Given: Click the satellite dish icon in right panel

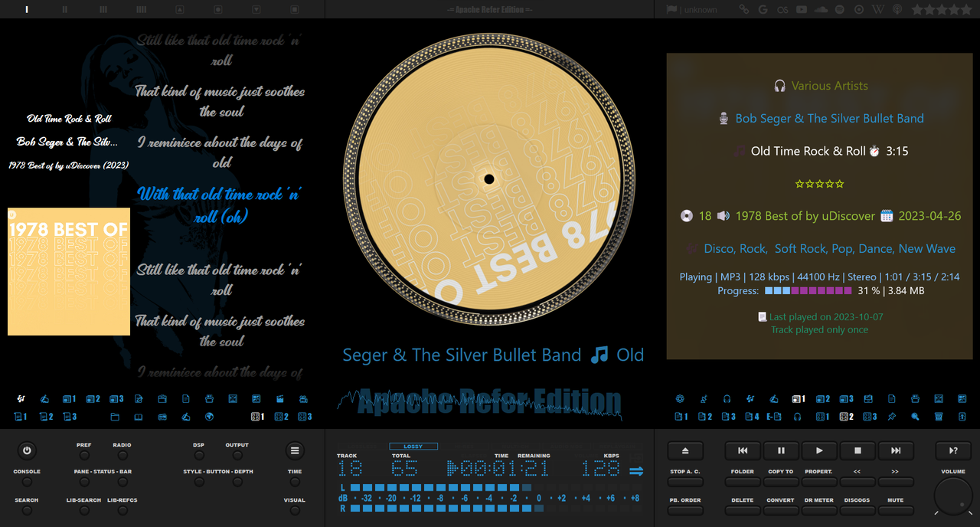Looking at the screenshot, I should pyautogui.click(x=704, y=398).
